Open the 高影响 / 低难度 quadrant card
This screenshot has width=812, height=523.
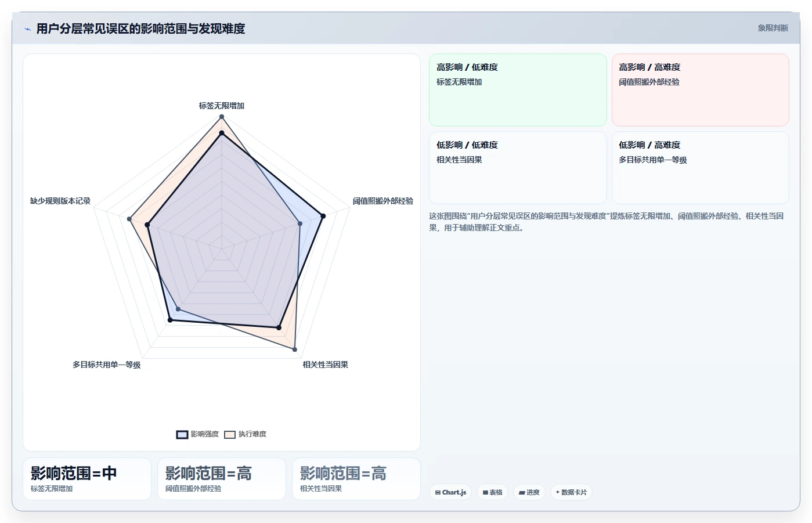click(518, 90)
